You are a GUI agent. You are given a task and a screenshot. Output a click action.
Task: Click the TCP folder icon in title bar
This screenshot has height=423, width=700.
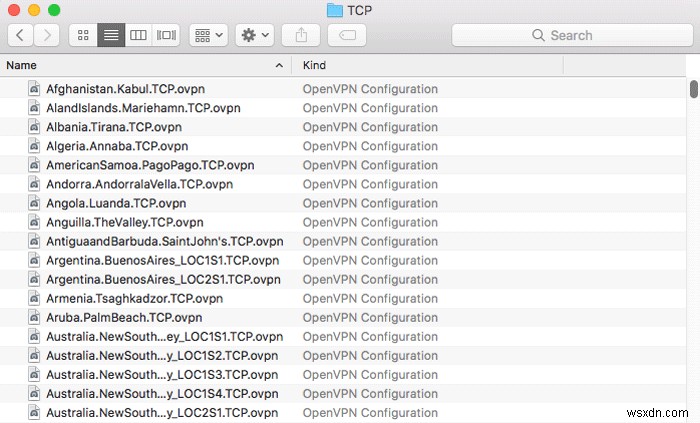(334, 10)
